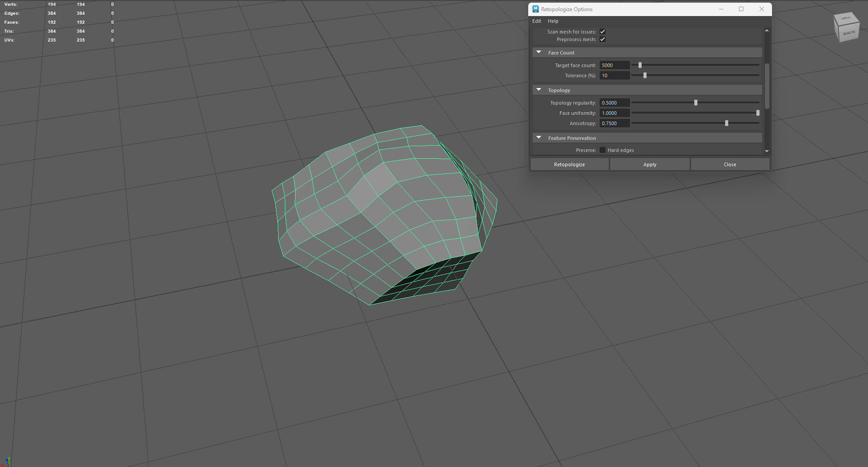Screen dimensions: 868x467
Task: Click the Edges label in heads-up display
Action: pos(12,14)
